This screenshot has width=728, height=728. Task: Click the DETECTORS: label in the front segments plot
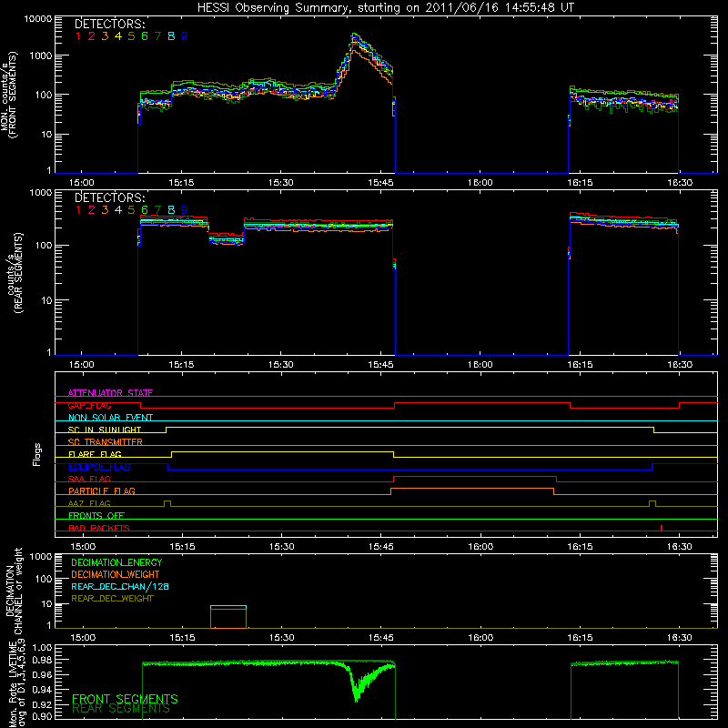(110, 25)
